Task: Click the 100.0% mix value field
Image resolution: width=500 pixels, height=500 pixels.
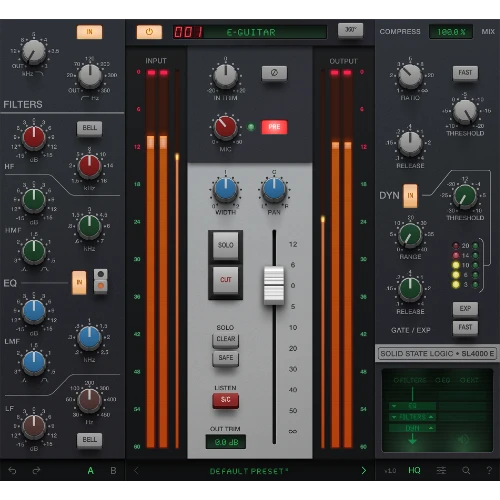Action: pyautogui.click(x=451, y=32)
